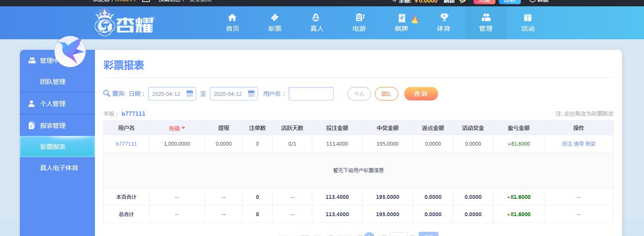
Task: Open the 体育 trophy icon
Action: [x=444, y=18]
